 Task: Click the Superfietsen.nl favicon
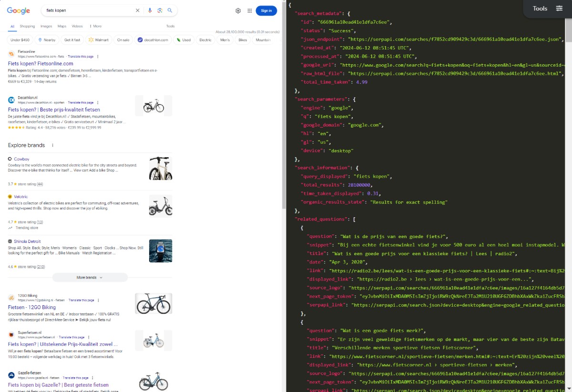11,334
